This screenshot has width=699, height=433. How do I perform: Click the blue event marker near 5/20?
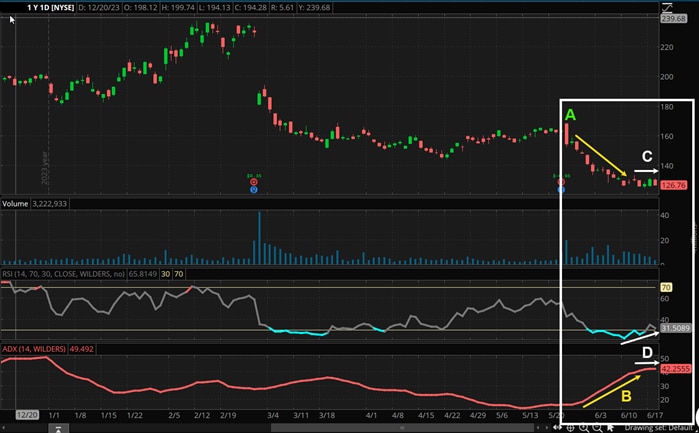(x=561, y=190)
